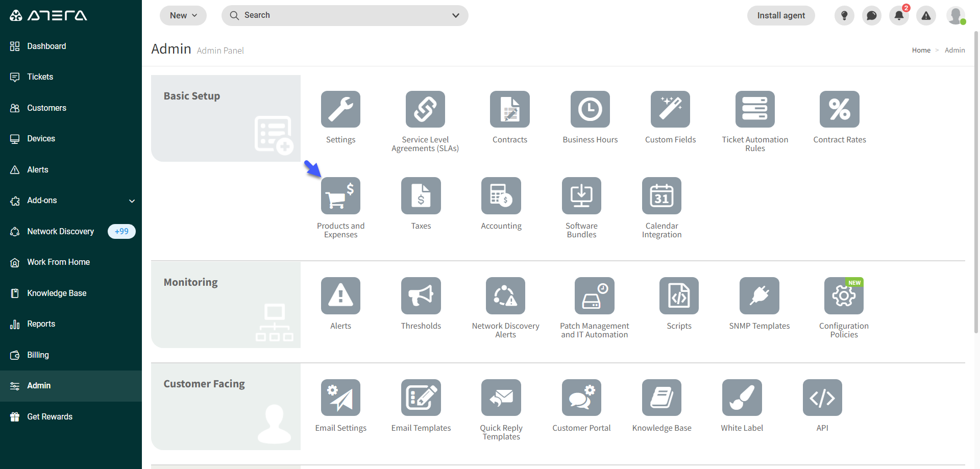
Task: Open Network Discovery Alerts icon
Action: tap(505, 295)
